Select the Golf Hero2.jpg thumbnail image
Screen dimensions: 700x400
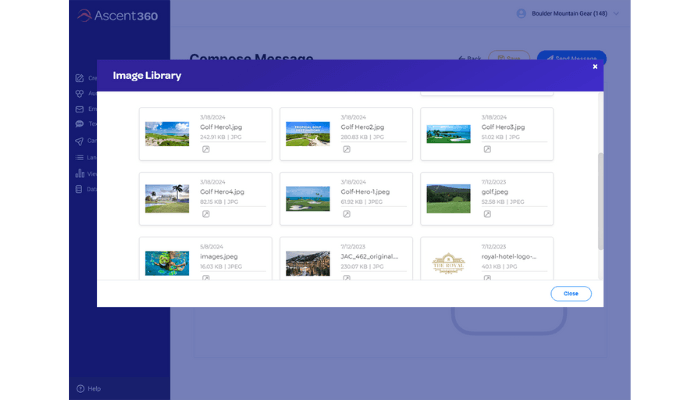(x=308, y=134)
